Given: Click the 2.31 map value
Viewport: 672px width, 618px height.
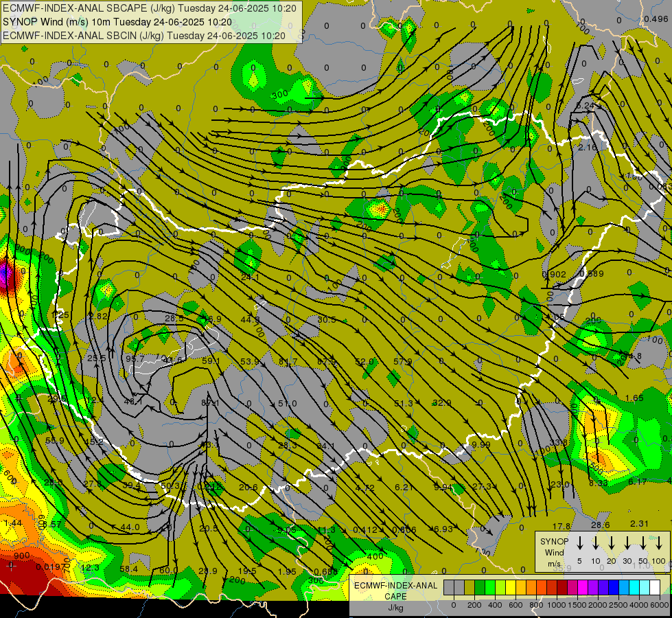Looking at the screenshot, I should [639, 524].
